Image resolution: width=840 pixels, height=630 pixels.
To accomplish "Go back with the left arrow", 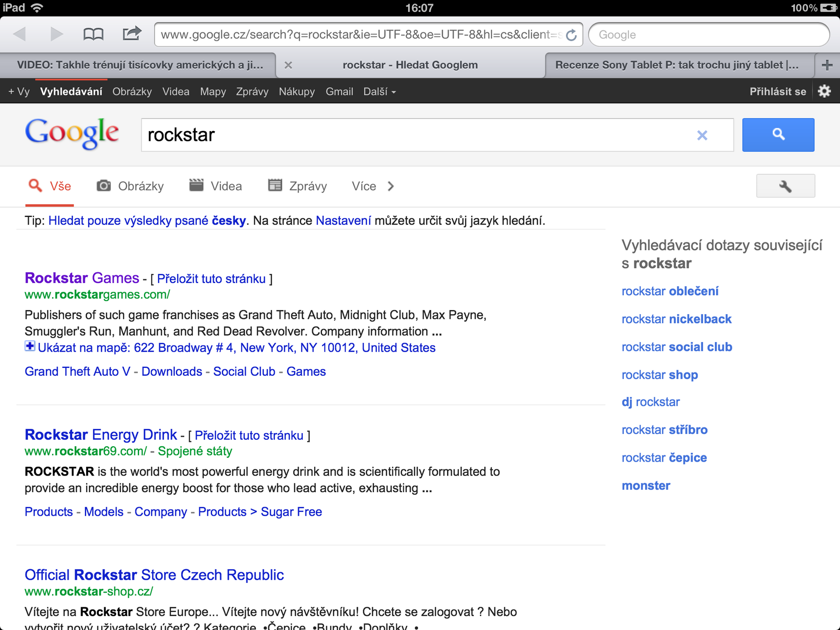I will pos(19,34).
